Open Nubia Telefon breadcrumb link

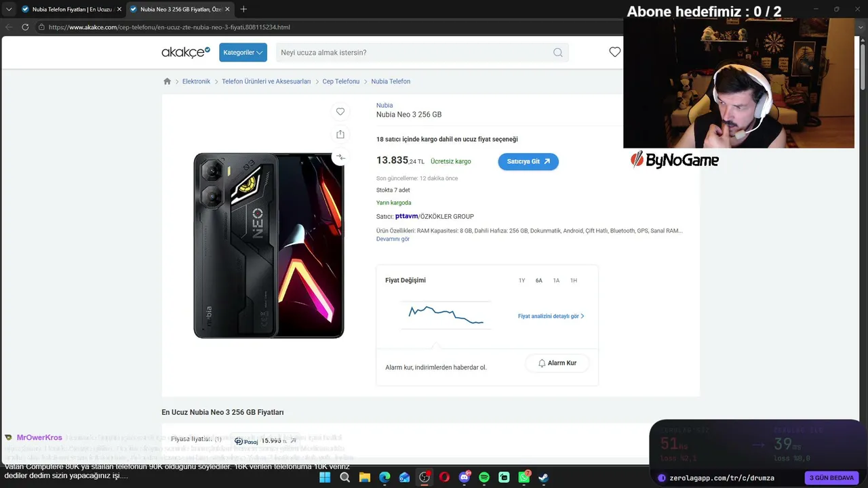pos(391,81)
